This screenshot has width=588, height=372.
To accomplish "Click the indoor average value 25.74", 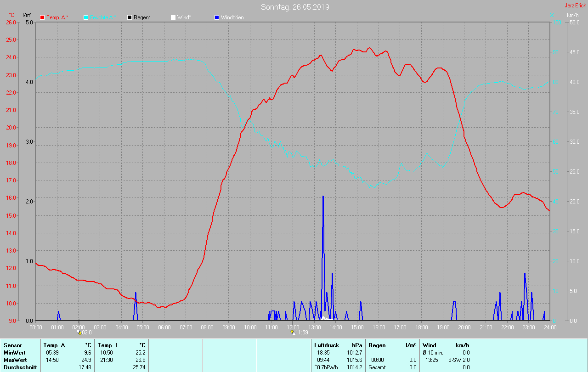I will pyautogui.click(x=139, y=367).
